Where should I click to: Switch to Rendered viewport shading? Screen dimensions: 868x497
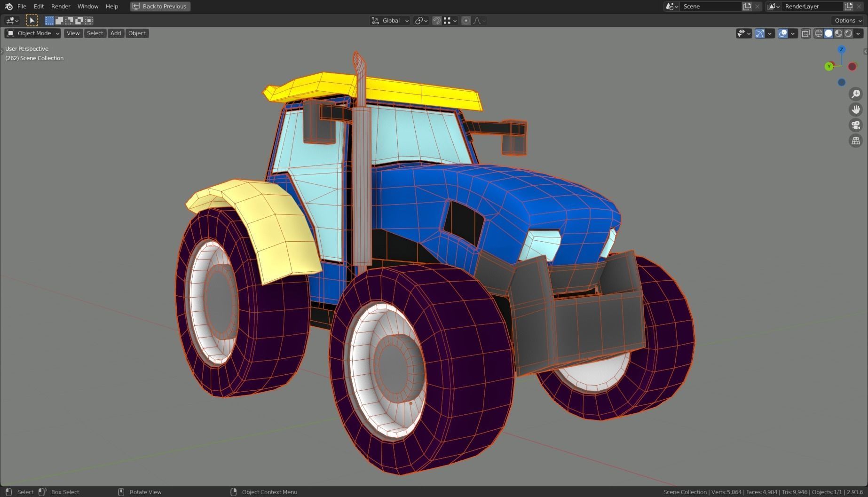tap(848, 33)
